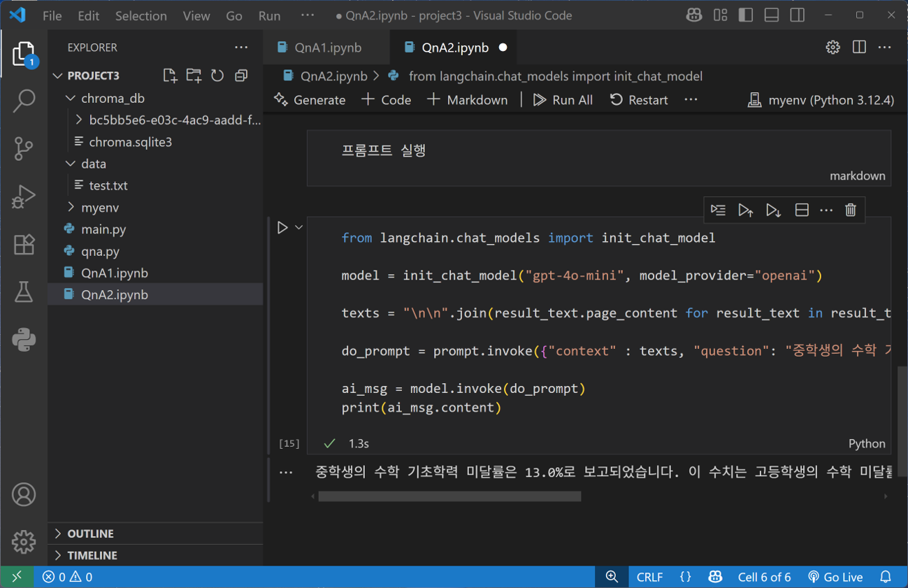Viewport: 908px width, 588px height.
Task: Open Copilot status icon in status bar
Action: 715,577
